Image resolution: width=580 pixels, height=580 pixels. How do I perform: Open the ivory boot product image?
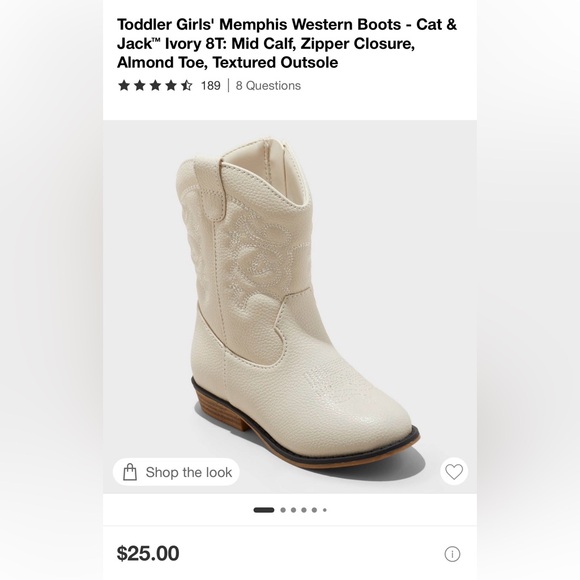[290, 307]
